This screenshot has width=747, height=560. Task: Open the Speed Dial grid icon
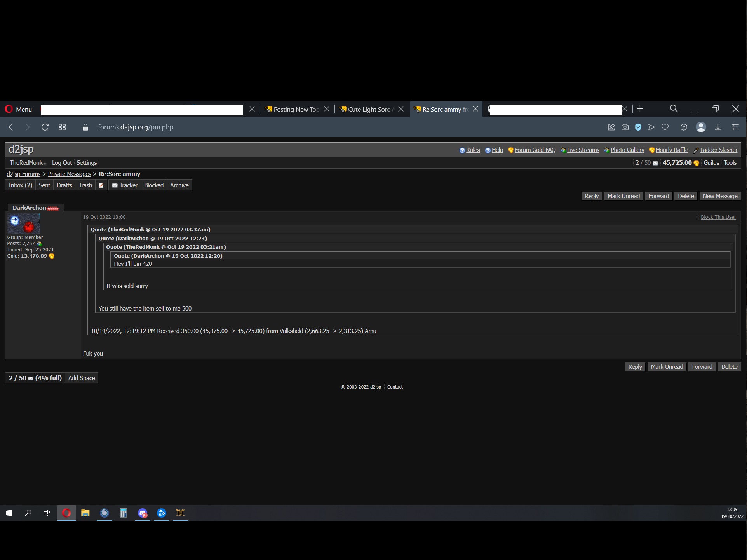point(62,127)
